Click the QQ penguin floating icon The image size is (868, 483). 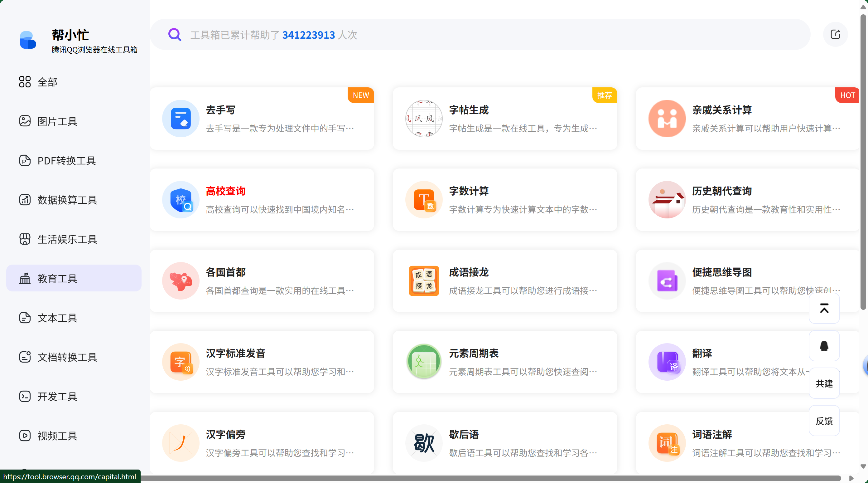click(x=824, y=346)
